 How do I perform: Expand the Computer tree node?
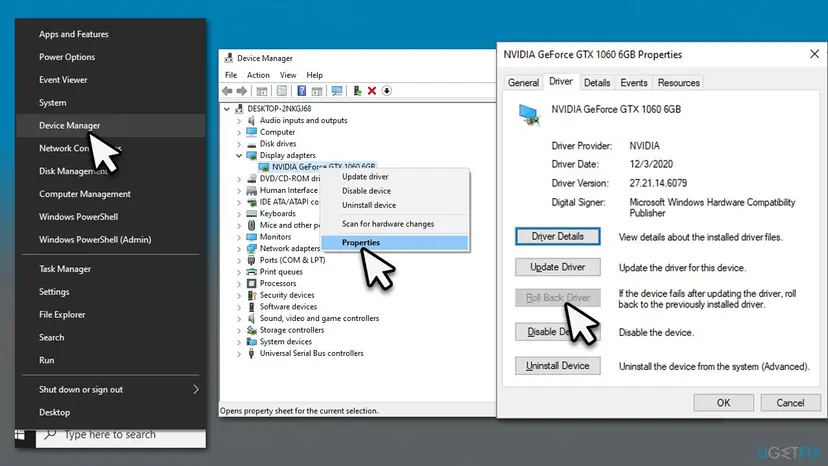239,133
